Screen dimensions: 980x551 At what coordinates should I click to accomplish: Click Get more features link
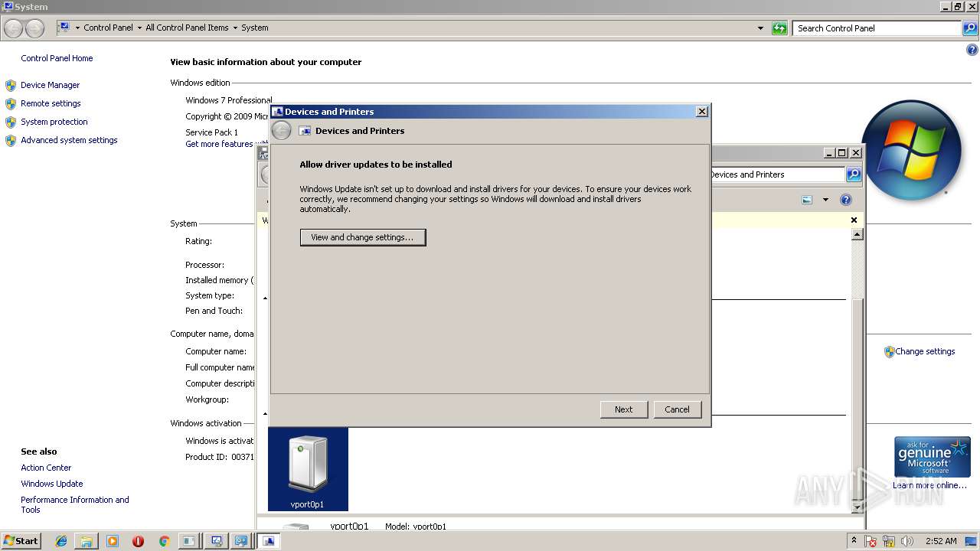[219, 144]
